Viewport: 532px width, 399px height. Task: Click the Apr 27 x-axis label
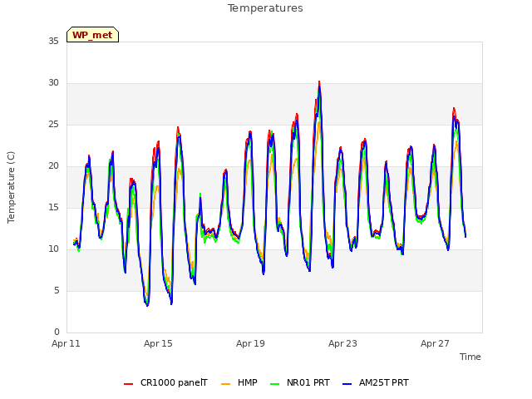pos(435,343)
